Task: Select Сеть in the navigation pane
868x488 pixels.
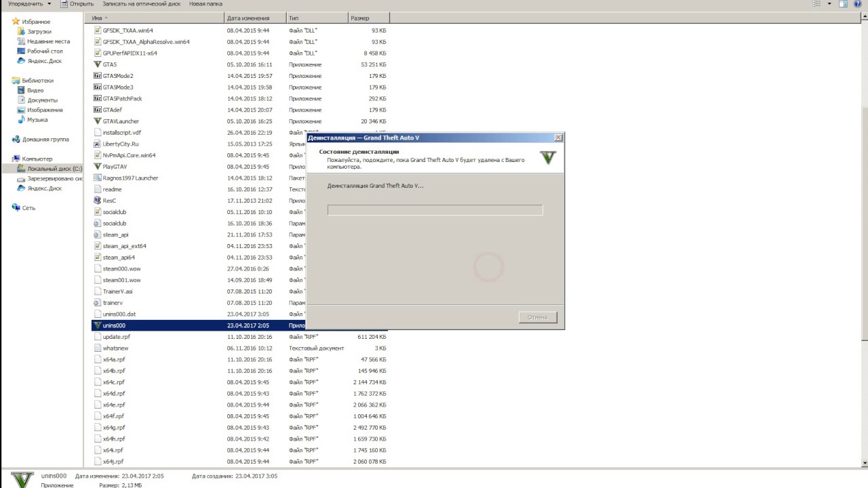Action: click(x=28, y=208)
